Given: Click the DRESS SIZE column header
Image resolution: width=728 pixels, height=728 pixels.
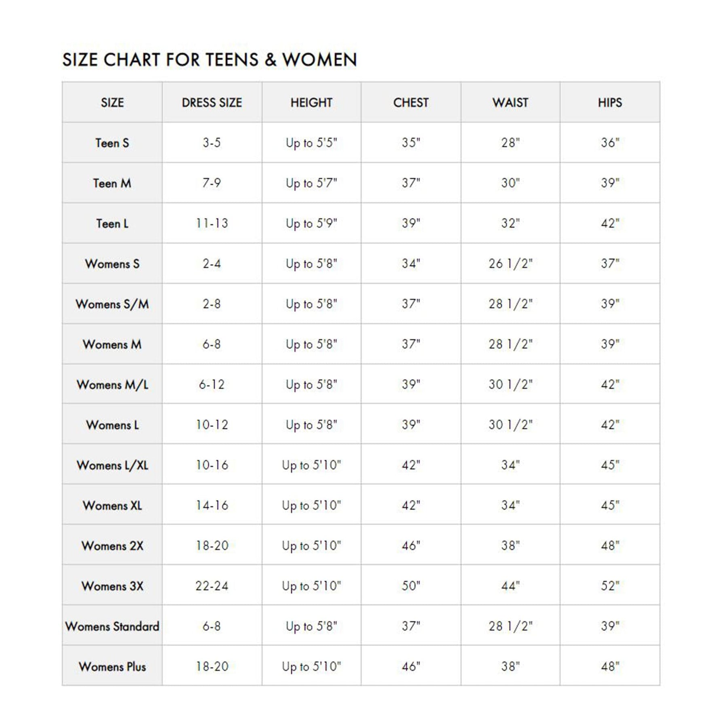Looking at the screenshot, I should 212,103.
